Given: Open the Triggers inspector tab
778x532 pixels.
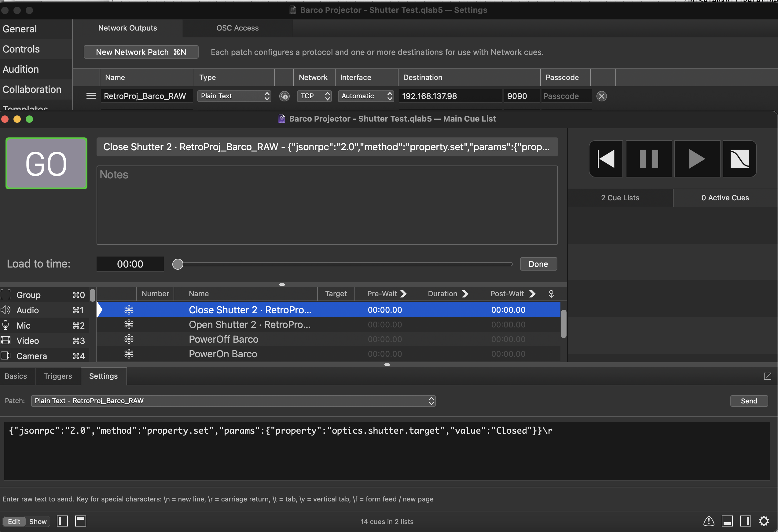Looking at the screenshot, I should pyautogui.click(x=58, y=376).
